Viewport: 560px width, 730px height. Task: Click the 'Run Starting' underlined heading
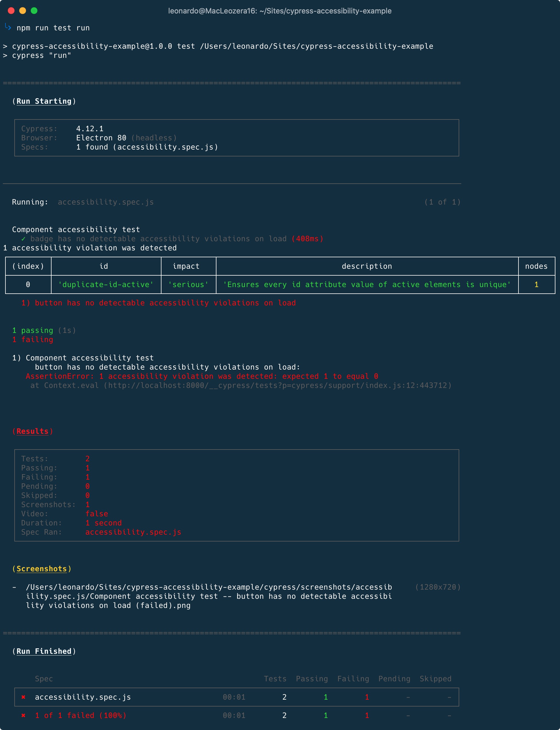(x=44, y=101)
